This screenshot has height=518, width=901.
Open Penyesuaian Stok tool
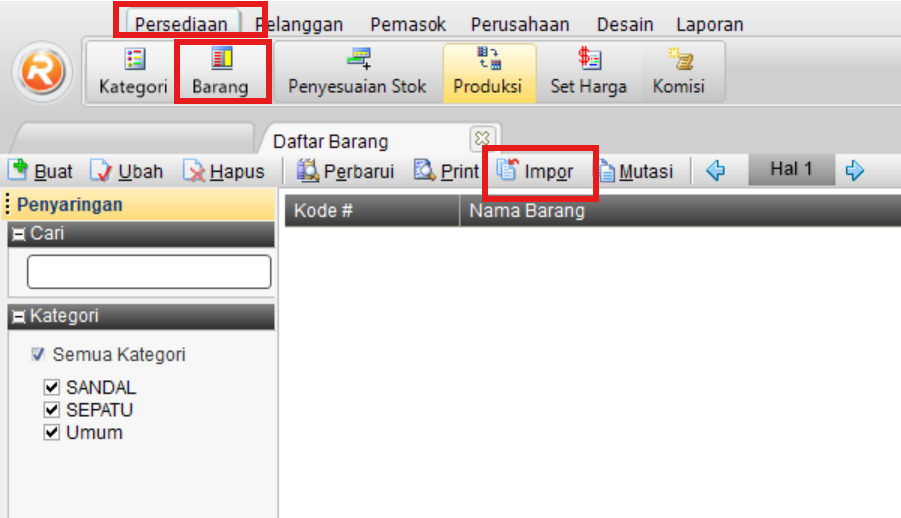[357, 72]
